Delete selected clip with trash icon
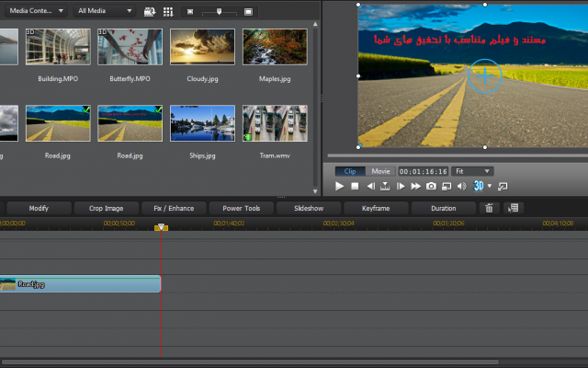 [x=489, y=208]
